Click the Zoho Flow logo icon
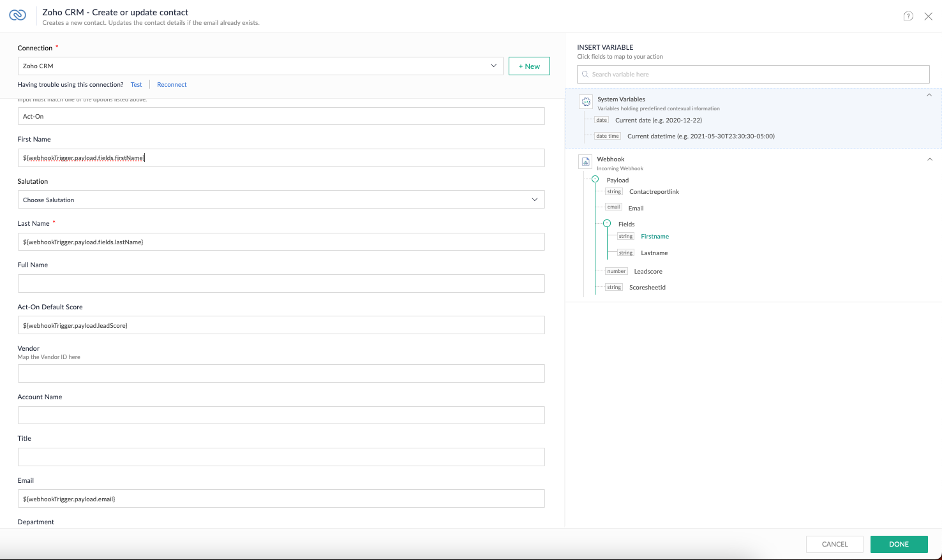942x560 pixels. pyautogui.click(x=17, y=15)
